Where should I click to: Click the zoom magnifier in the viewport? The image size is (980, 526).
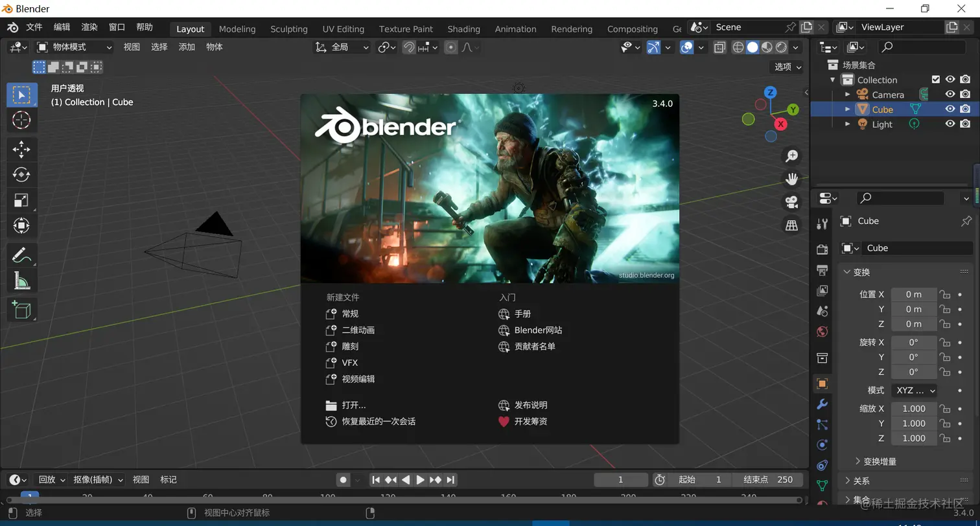pos(791,156)
